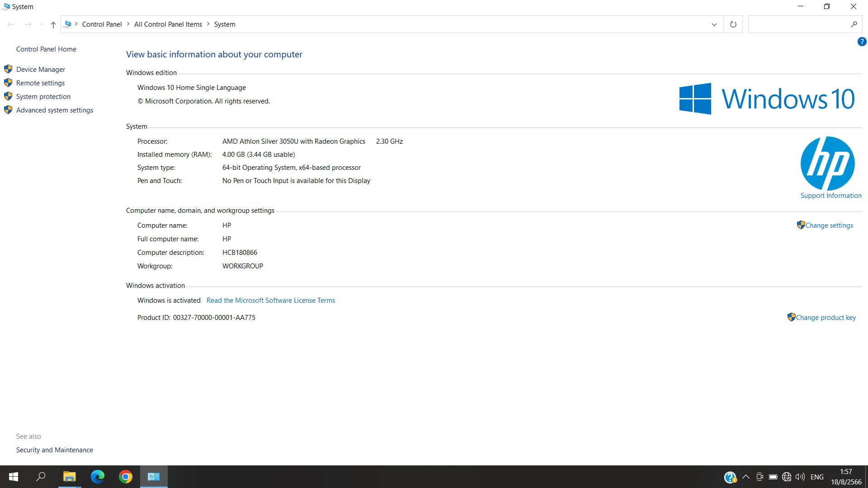Open Security and Maintenance link
This screenshot has height=488, width=868.
pos(55,450)
